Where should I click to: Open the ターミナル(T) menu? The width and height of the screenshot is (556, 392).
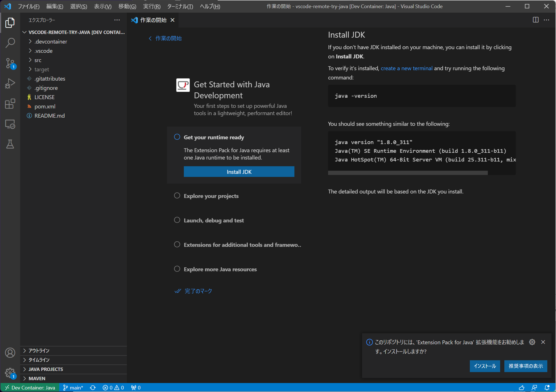[x=180, y=6]
